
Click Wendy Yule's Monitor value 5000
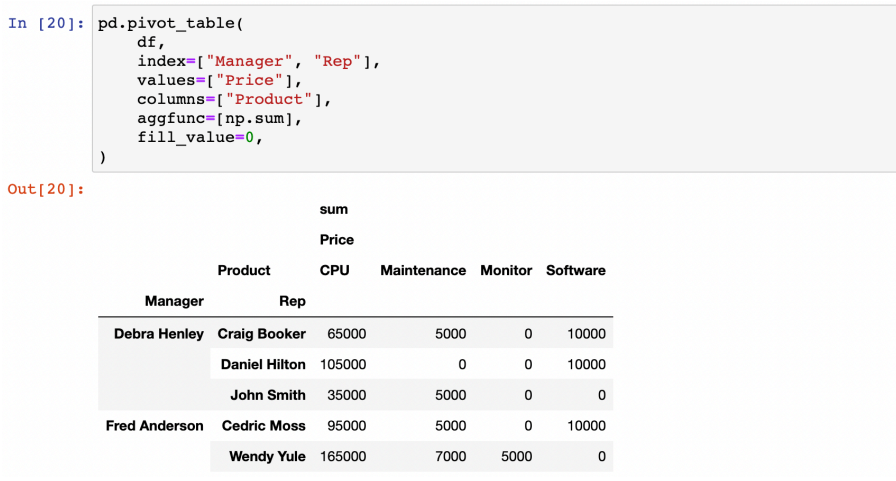coord(517,457)
